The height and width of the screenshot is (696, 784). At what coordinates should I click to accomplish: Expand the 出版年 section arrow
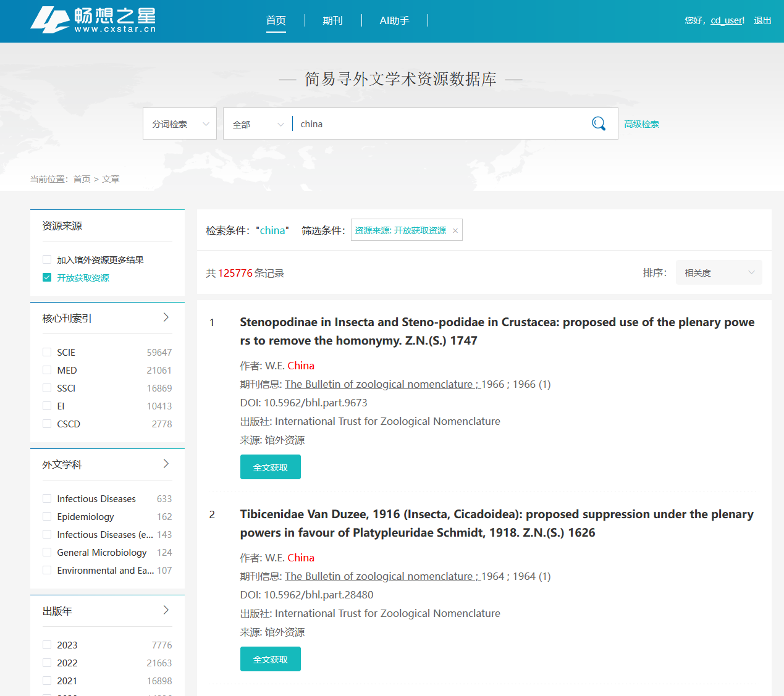(x=166, y=610)
